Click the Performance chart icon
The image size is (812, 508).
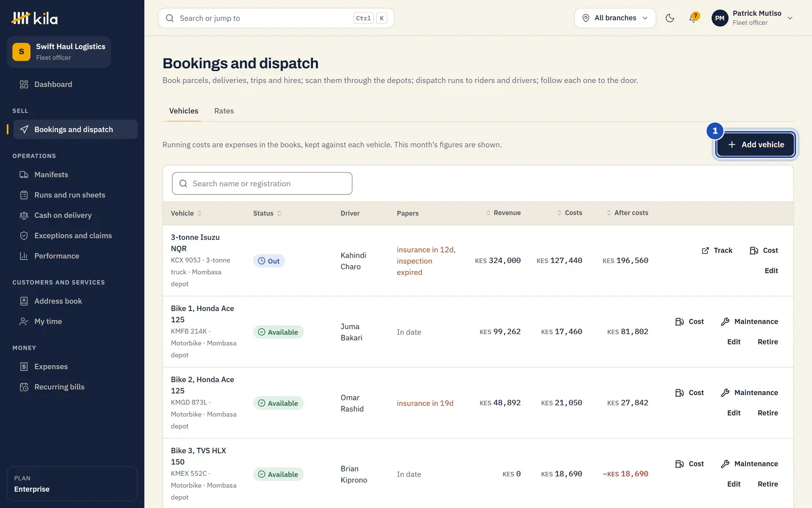(24, 256)
